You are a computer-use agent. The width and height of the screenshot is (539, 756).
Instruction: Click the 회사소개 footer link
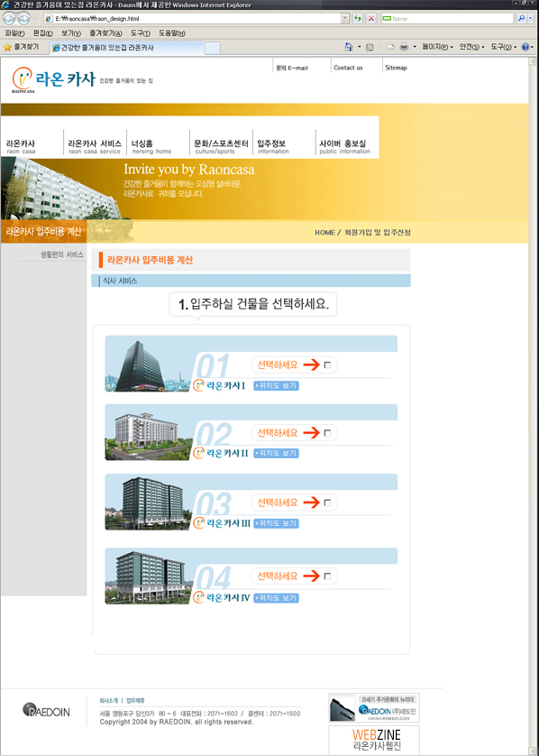[108, 700]
